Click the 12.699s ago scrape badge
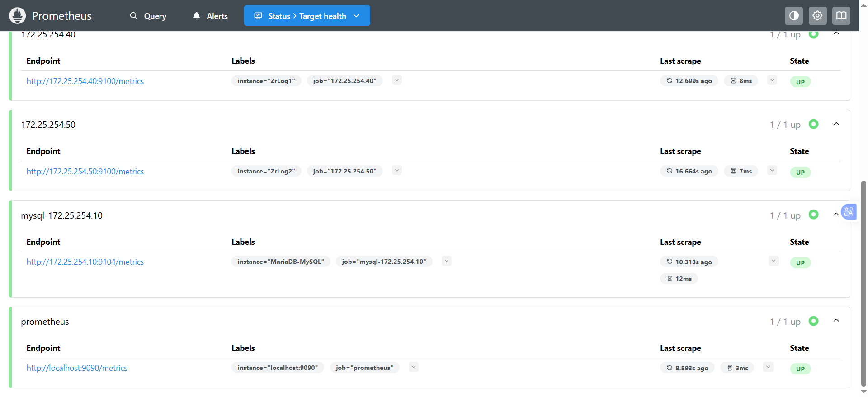868x397 pixels. pyautogui.click(x=689, y=81)
